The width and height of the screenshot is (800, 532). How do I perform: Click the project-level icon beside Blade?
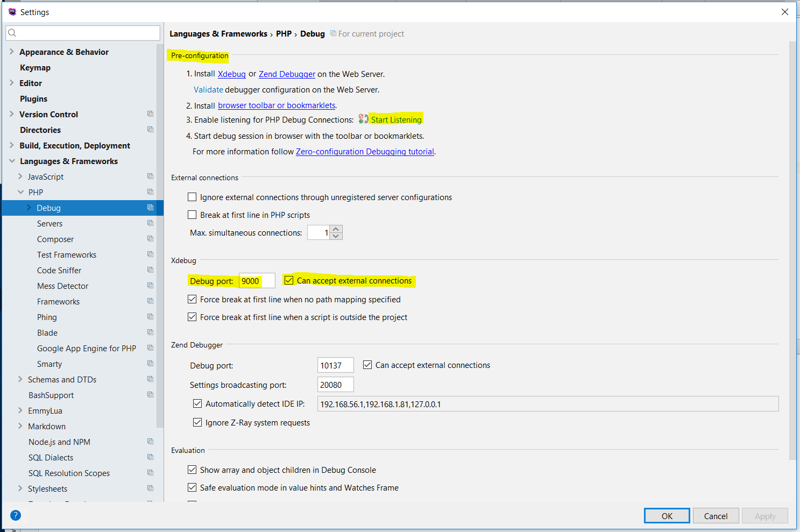[x=150, y=332]
